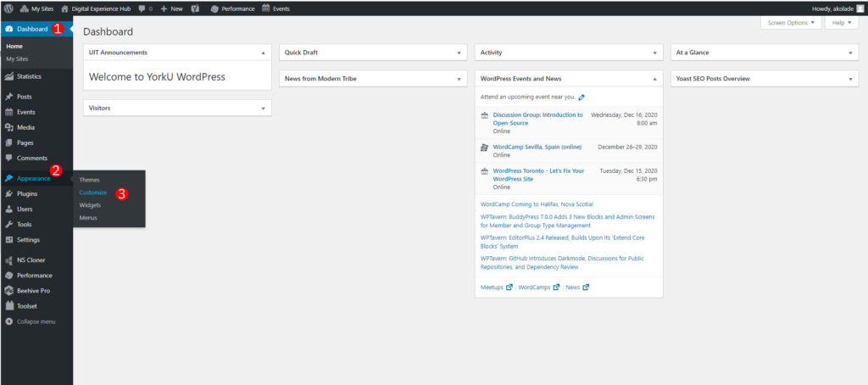
Task: Open Home under Dashboard
Action: [x=14, y=46]
